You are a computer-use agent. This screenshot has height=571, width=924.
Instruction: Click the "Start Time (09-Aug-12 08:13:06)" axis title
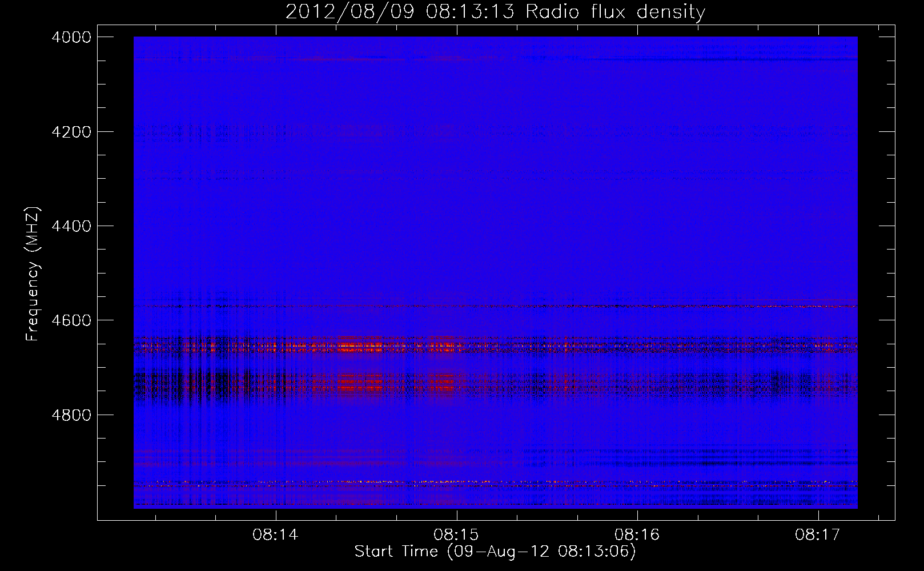tap(495, 552)
